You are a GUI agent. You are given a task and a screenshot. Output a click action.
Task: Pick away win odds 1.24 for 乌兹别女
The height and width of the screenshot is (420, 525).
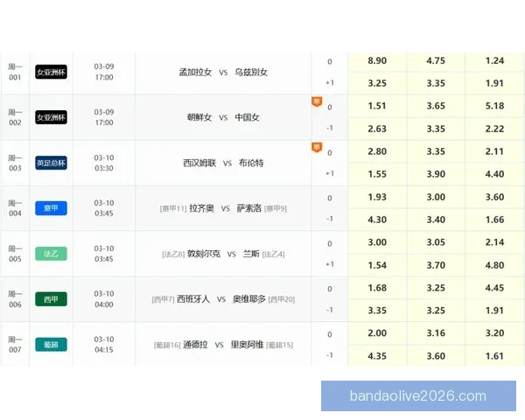(494, 61)
